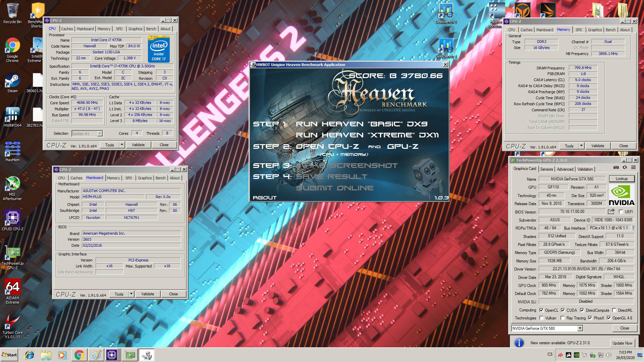
Task: Click Save Result in the HWBOT Heaven app
Action: coord(332,177)
